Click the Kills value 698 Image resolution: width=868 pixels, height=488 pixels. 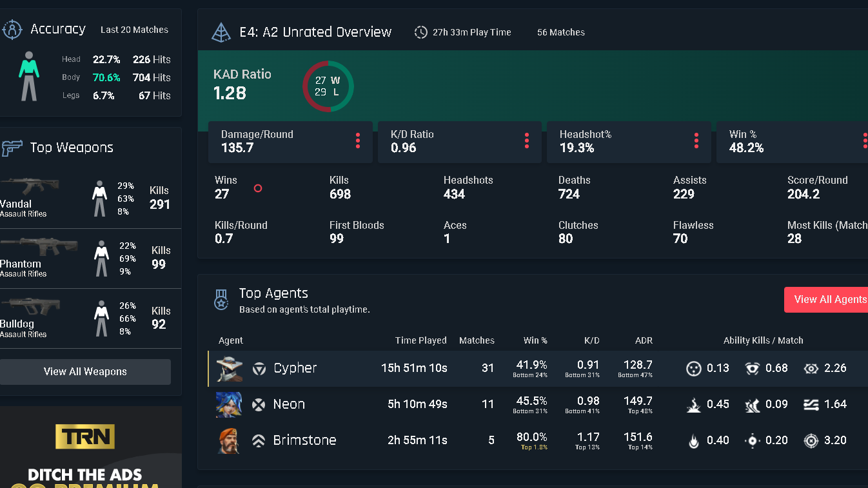pos(340,195)
